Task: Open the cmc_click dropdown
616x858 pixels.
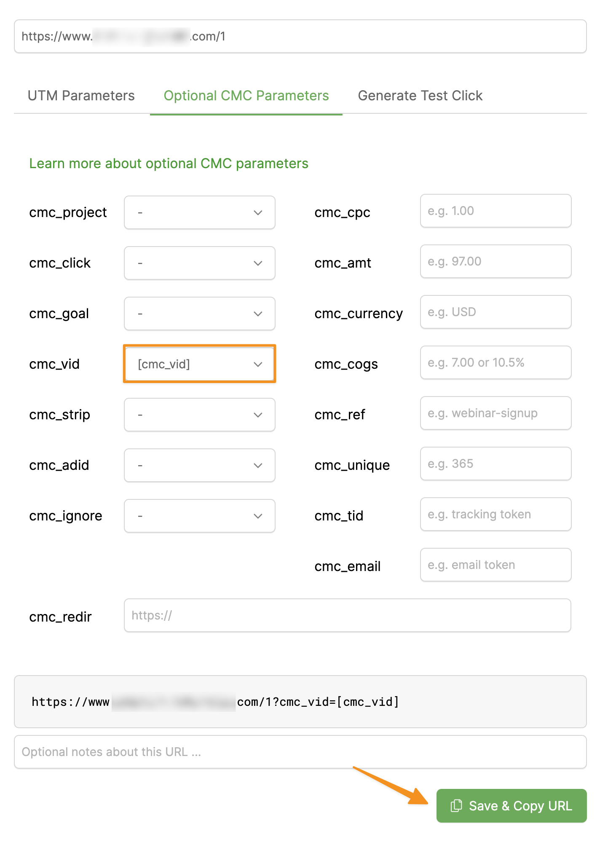Action: tap(199, 263)
